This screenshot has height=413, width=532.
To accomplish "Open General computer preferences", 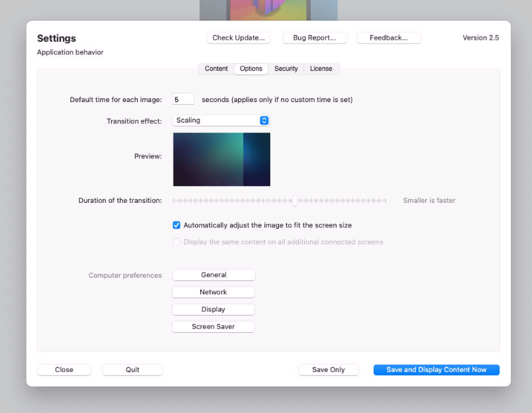I will coord(213,275).
